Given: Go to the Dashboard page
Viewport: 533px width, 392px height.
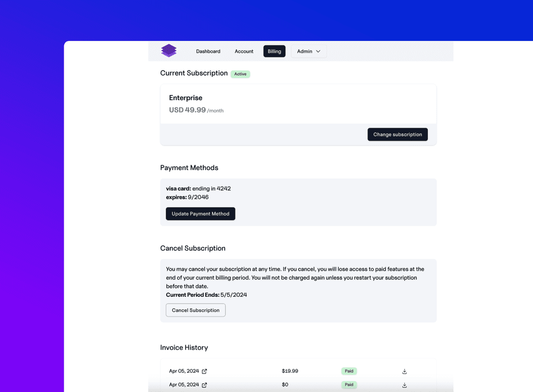Looking at the screenshot, I should tap(208, 51).
